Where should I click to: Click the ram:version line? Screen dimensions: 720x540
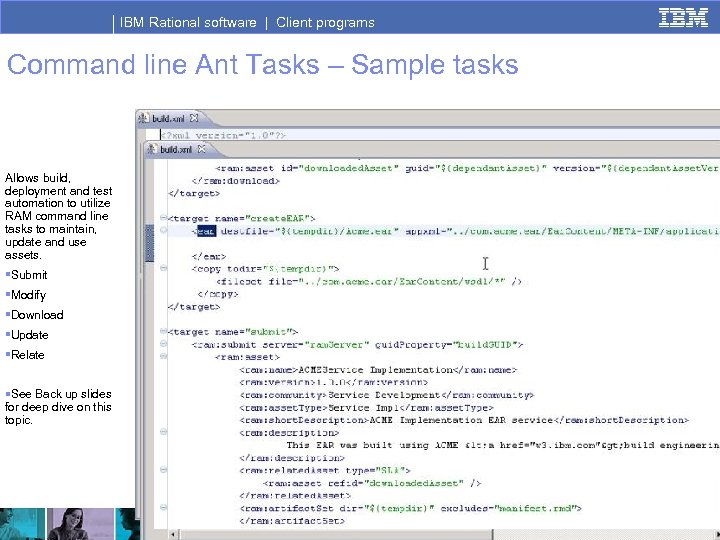tap(333, 382)
